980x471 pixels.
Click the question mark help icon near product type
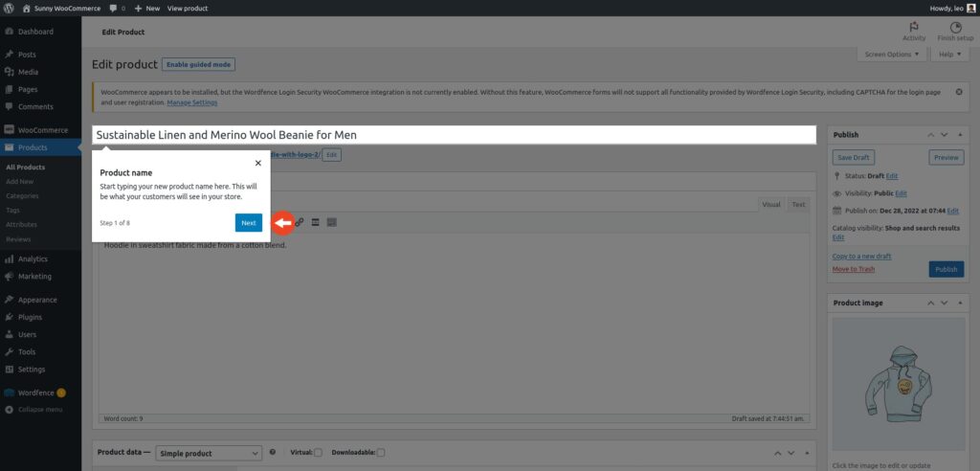tap(273, 452)
